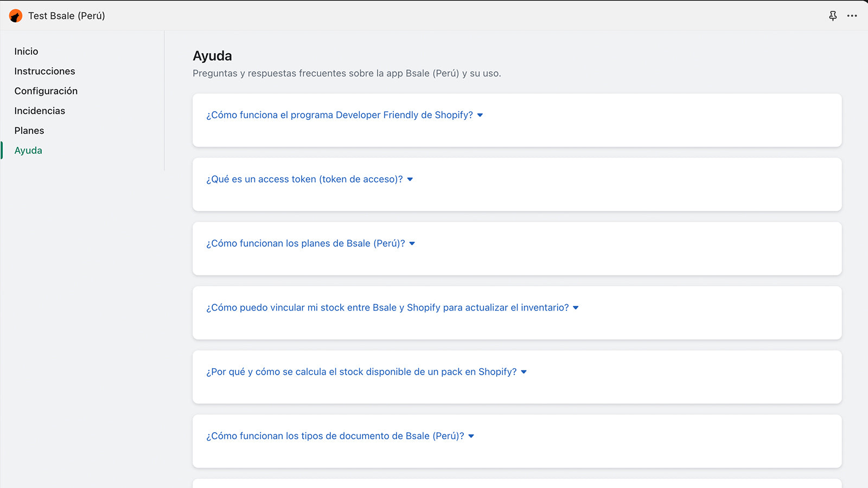Open the Configuración section
The image size is (868, 488).
46,91
